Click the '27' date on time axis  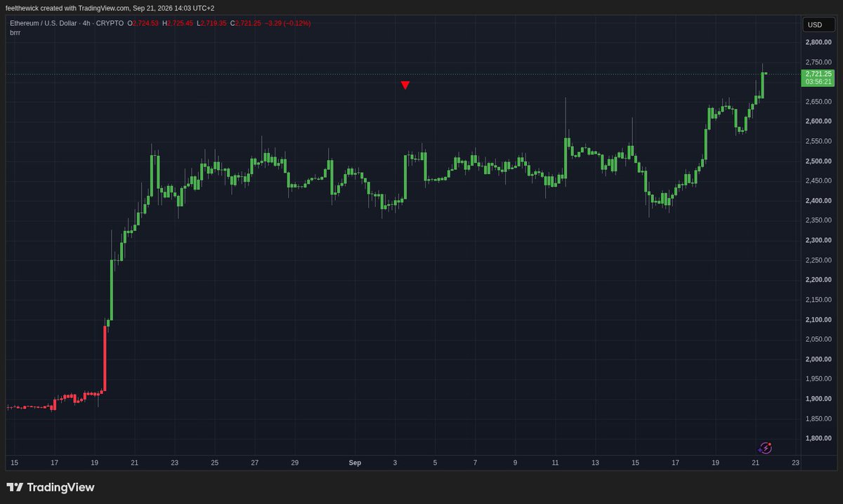[255, 463]
